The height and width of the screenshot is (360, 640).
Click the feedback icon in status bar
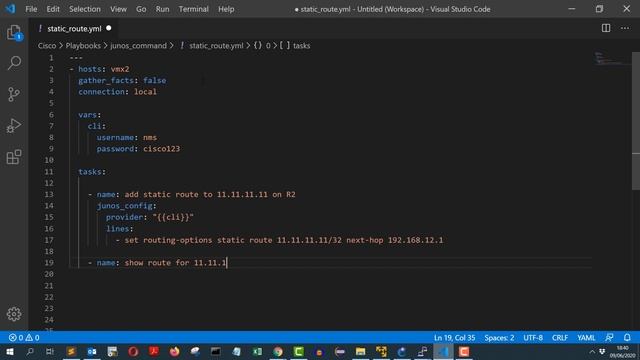[x=609, y=338]
